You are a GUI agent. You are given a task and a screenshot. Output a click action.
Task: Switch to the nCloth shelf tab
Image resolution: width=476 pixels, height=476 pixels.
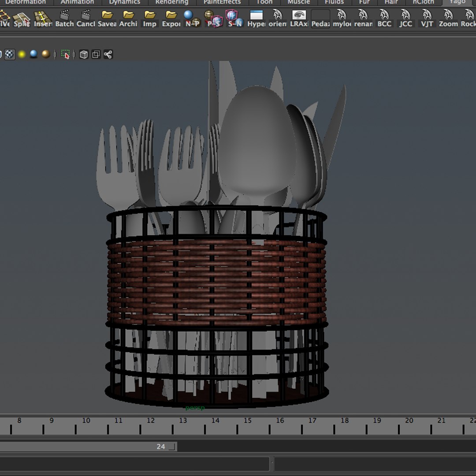tap(423, 2)
